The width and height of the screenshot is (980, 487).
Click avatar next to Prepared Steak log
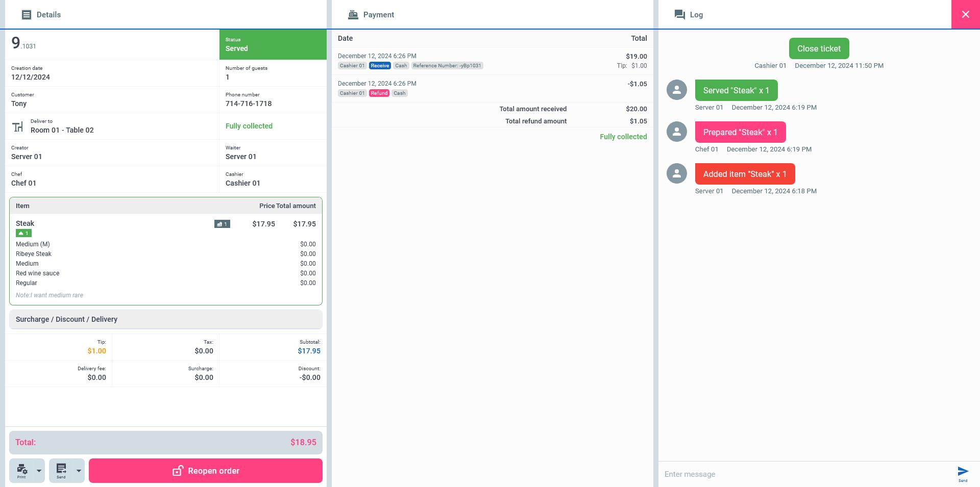[x=677, y=132]
